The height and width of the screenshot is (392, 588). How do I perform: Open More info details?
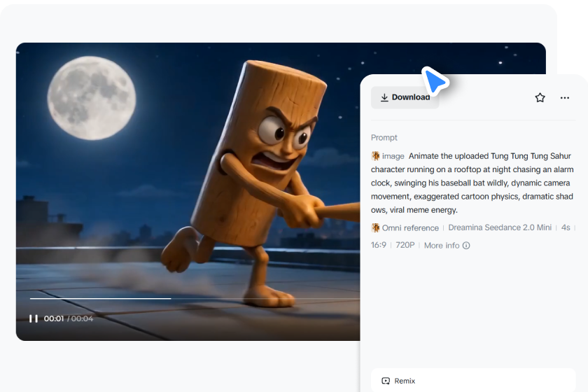pos(447,245)
